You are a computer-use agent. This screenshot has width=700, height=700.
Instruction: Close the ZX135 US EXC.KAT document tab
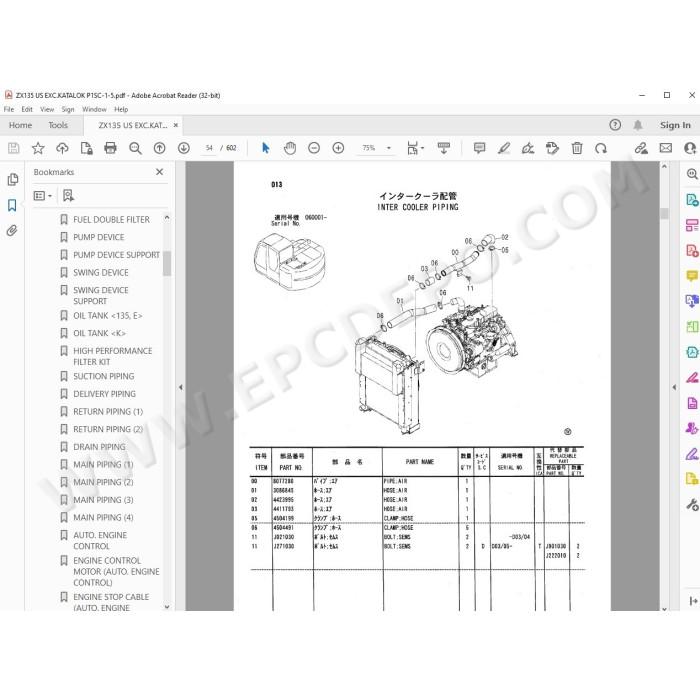[x=175, y=125]
